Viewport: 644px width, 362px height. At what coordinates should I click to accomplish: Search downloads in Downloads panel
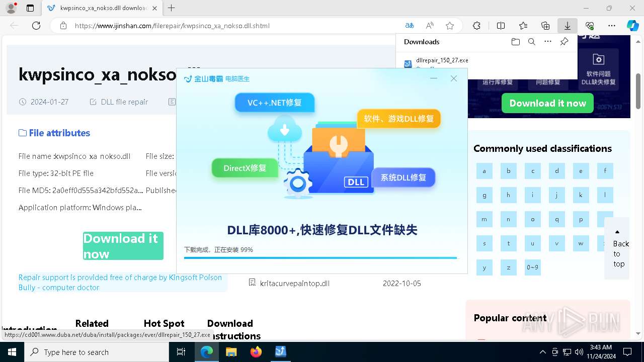pyautogui.click(x=532, y=42)
